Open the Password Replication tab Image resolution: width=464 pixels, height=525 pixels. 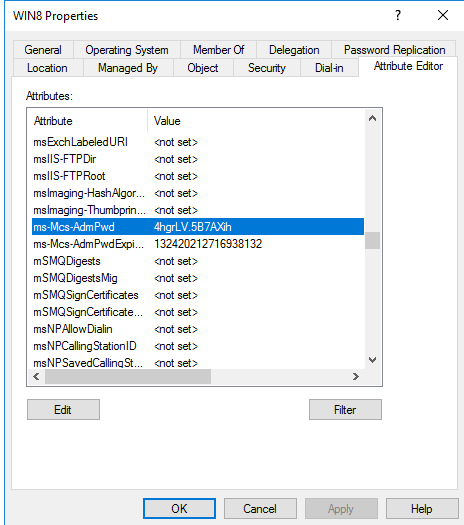(x=394, y=50)
